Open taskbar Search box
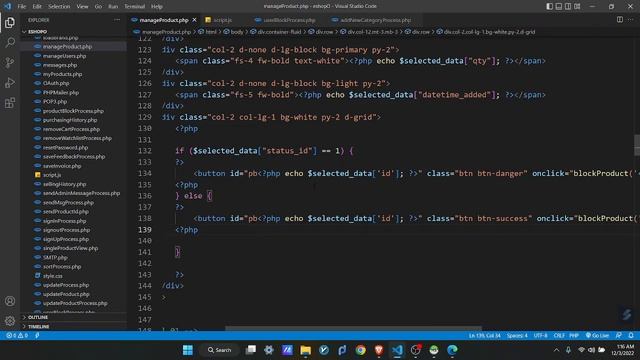Screen dimensions: 640x360 [x=220, y=350]
